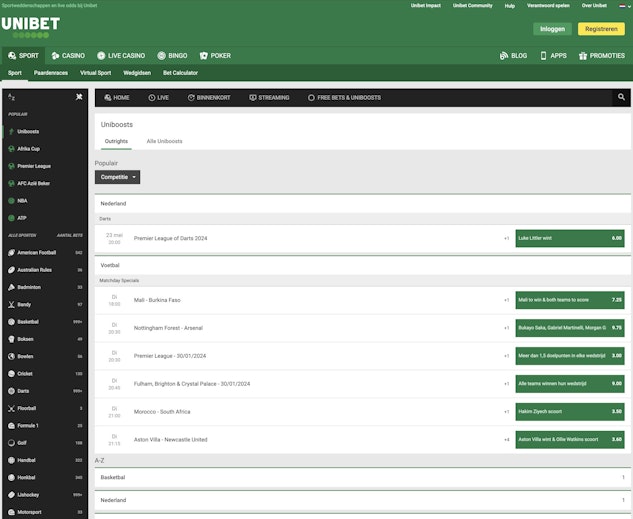Viewport: 633px width, 519px height.
Task: Click the Premier League sidebar icon
Action: [x=11, y=166]
